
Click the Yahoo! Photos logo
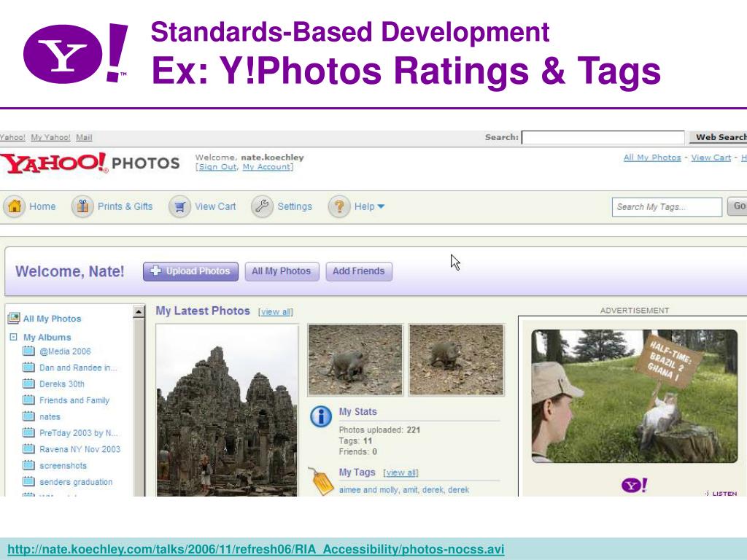click(x=90, y=163)
